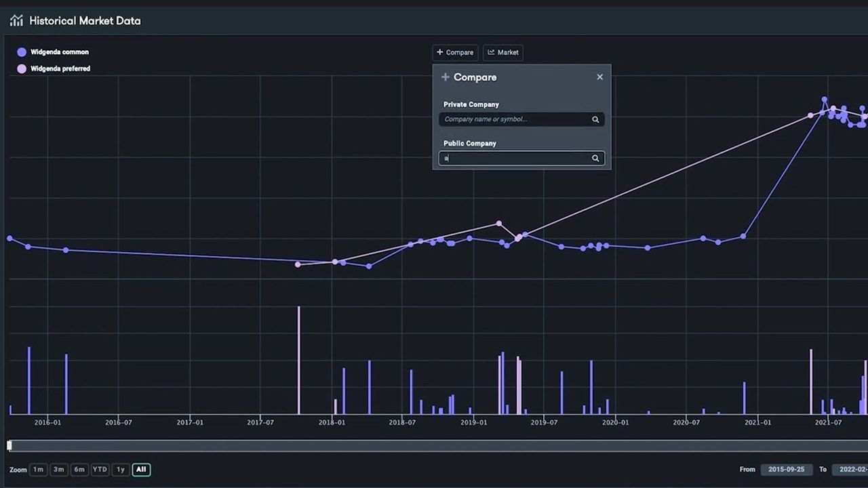Viewport: 868px width, 488px height.
Task: Click the Public Company label
Action: (x=470, y=144)
